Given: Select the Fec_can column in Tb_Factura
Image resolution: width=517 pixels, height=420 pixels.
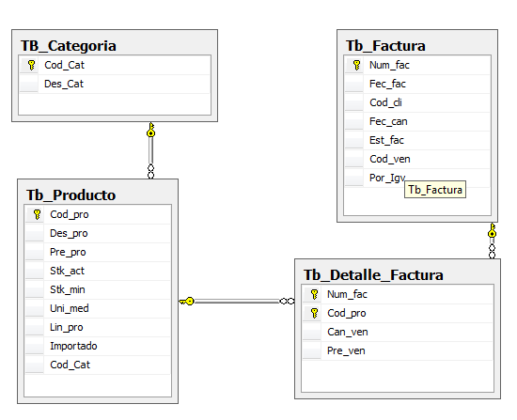Looking at the screenshot, I should pos(417,121).
